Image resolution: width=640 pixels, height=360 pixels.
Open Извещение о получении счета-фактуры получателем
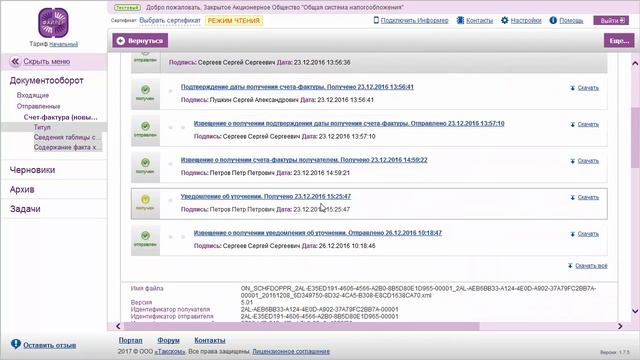pos(304,160)
